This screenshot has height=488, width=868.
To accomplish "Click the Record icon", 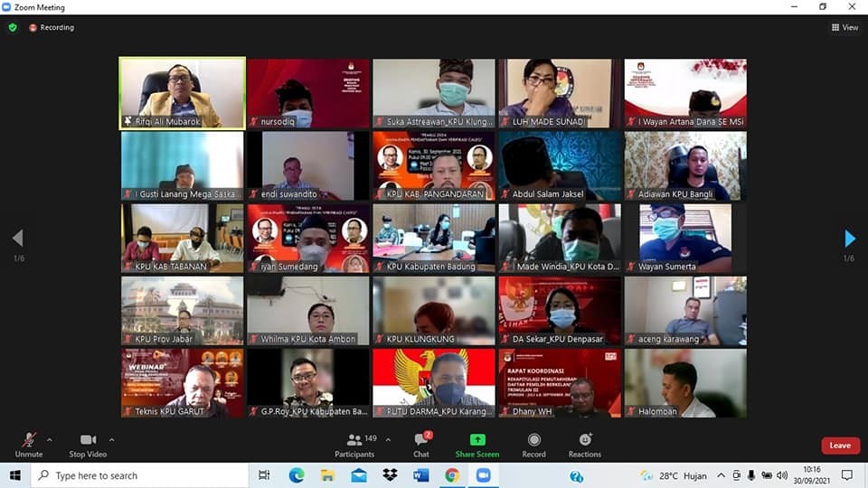I will point(533,440).
